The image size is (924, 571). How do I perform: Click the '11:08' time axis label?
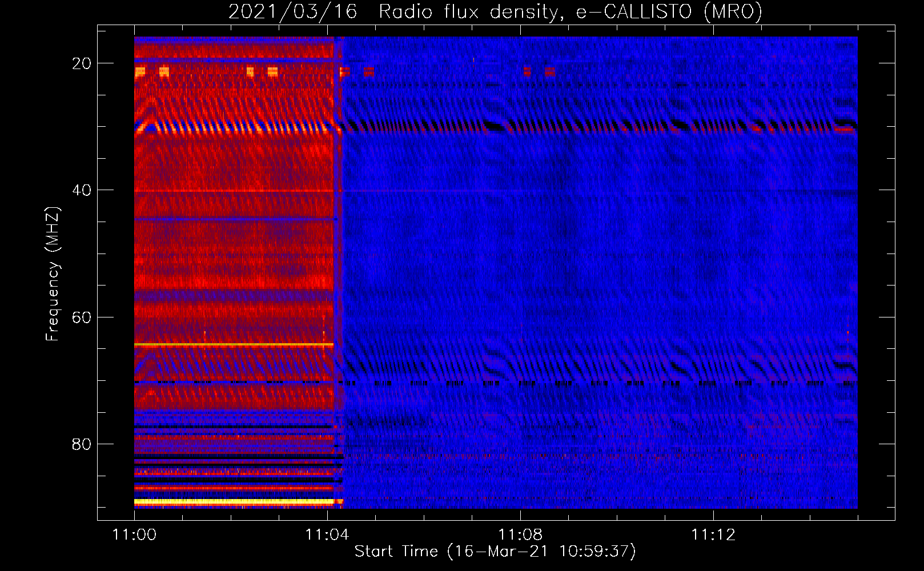pos(520,535)
